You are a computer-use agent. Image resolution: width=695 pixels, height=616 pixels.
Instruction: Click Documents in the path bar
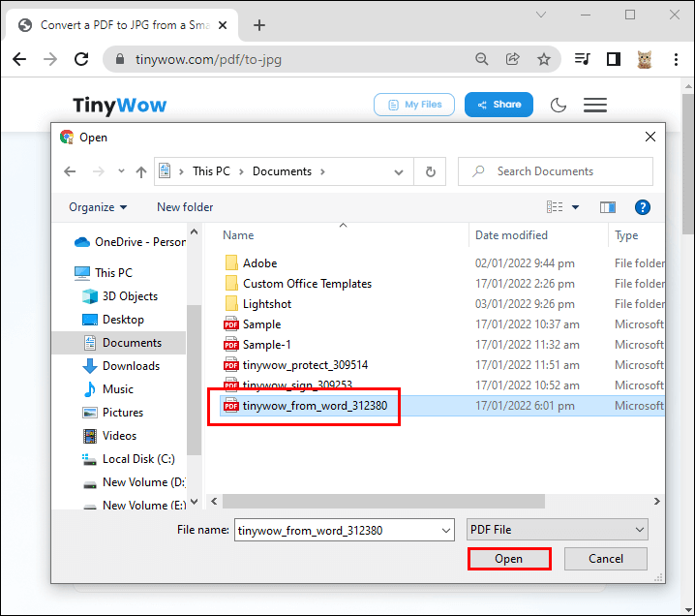tap(282, 171)
